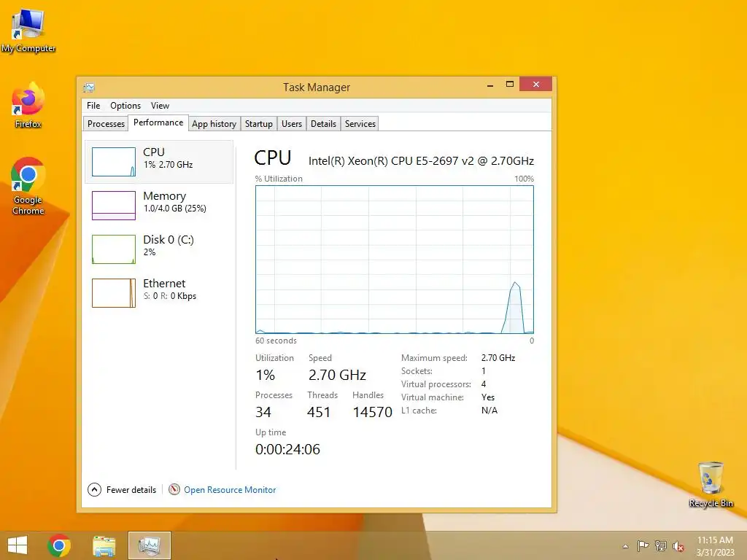Screen dimensions: 747x560
Task: Click the Virtual processors label
Action: (x=436, y=384)
